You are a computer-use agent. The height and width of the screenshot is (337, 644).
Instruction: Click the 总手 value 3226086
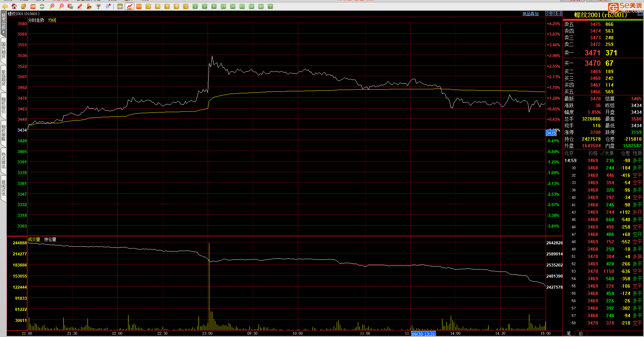click(x=591, y=119)
